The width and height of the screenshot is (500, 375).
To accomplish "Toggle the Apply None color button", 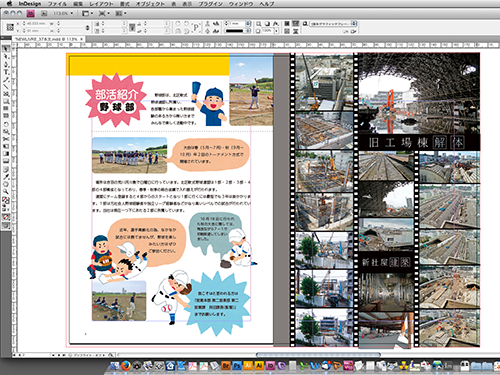I will pyautogui.click(x=6, y=217).
